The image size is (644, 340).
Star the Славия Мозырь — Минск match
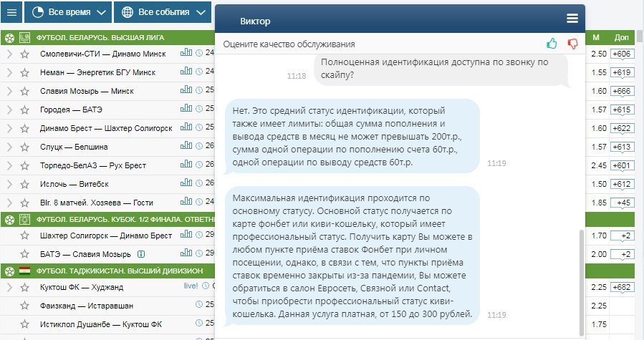(25, 91)
